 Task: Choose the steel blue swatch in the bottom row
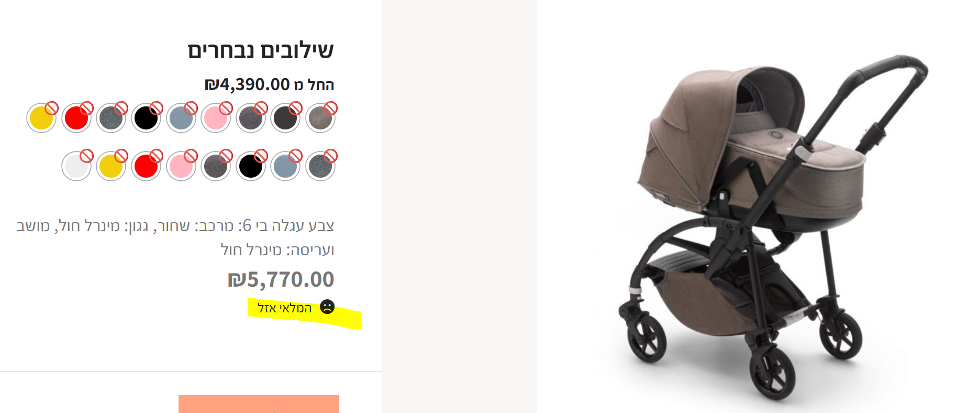point(285,166)
